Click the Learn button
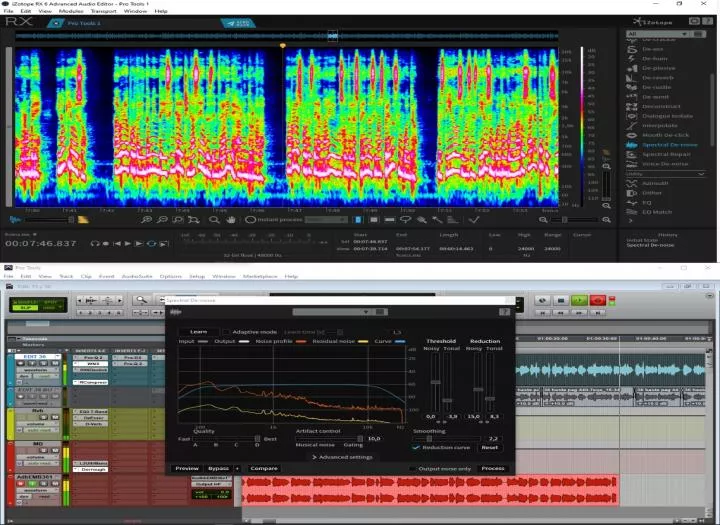Image resolution: width=720 pixels, height=525 pixels. tap(198, 332)
